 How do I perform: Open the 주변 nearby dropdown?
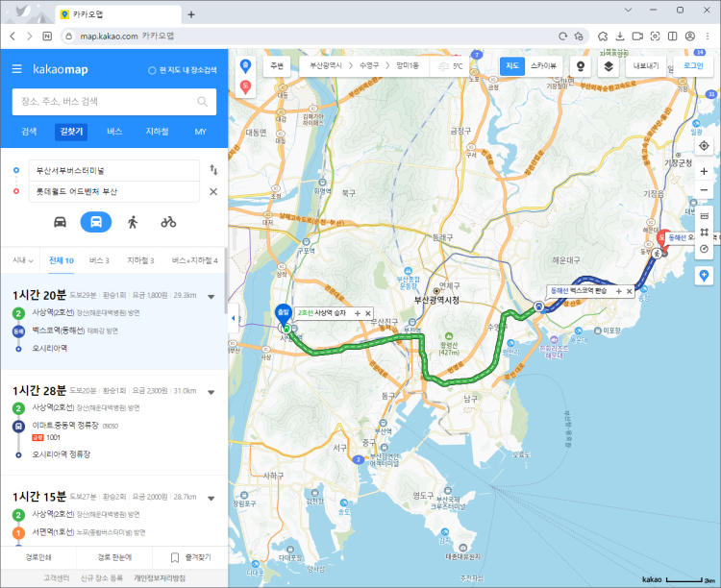[x=277, y=66]
